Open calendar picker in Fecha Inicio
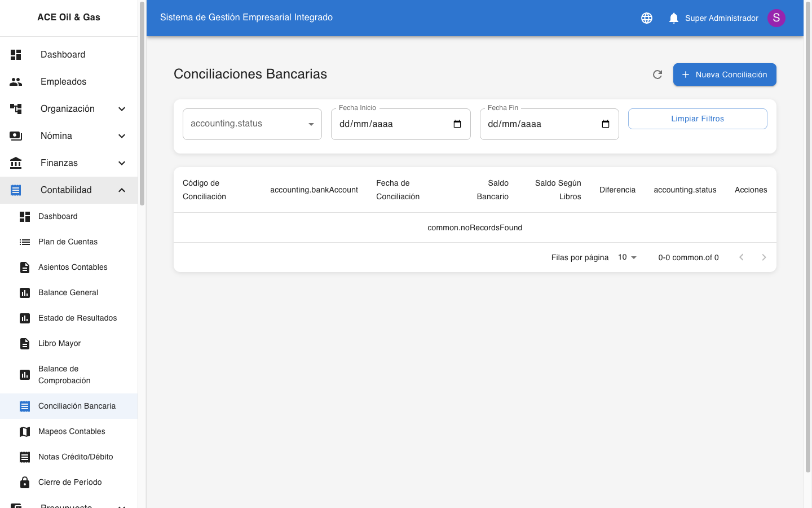Viewport: 812px width, 508px height. click(457, 124)
